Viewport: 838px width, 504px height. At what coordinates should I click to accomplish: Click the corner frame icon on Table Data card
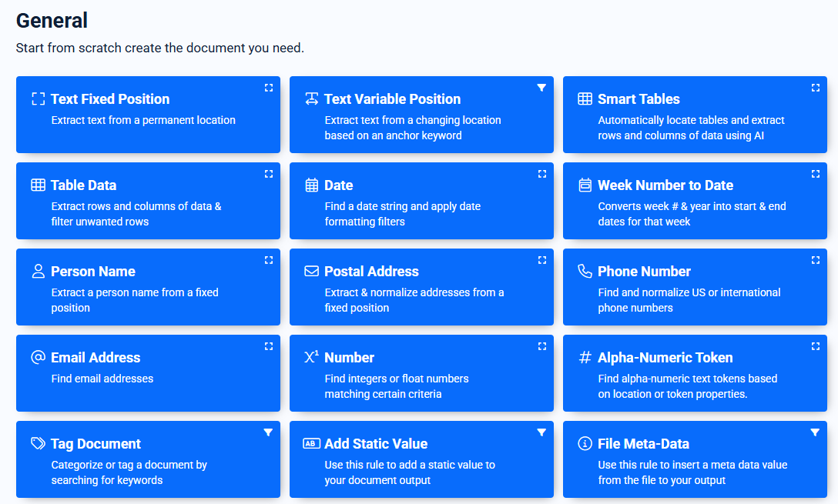pyautogui.click(x=268, y=174)
